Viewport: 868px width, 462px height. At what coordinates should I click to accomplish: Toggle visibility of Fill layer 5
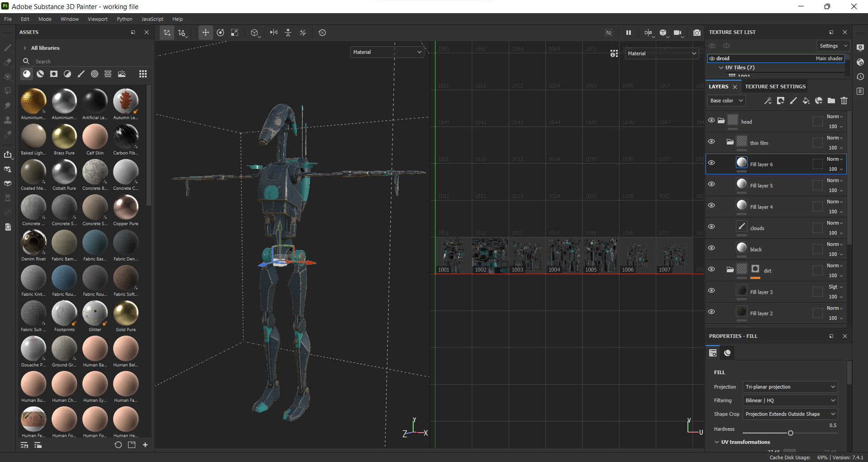711,184
